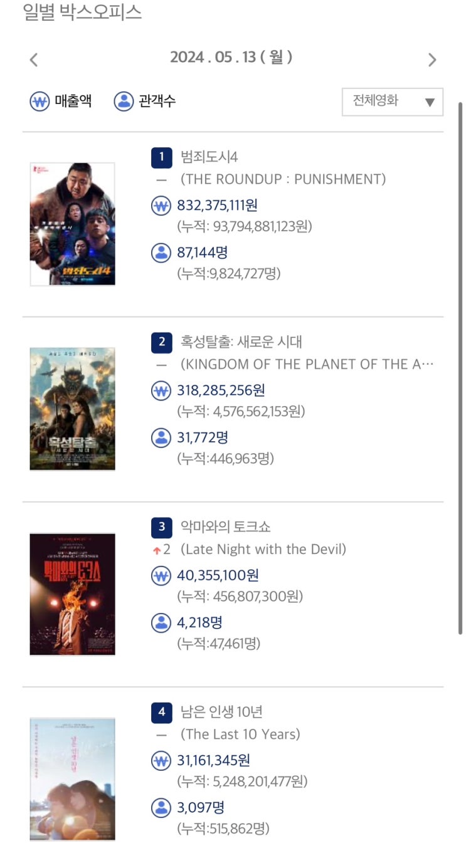Click audience icon for 남은 인생 10년
Viewport: 466px width, 868px height.
coord(161,807)
